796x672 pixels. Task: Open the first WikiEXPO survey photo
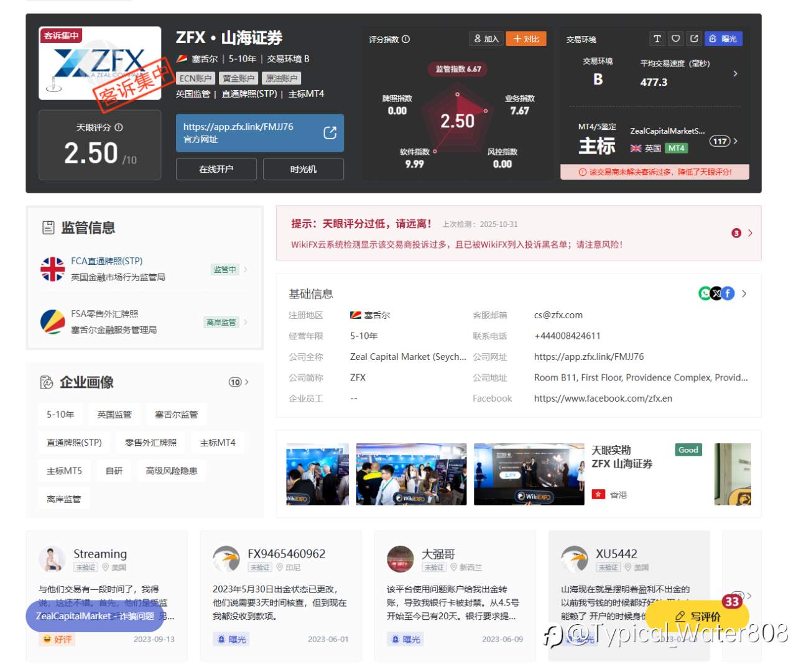click(x=317, y=474)
